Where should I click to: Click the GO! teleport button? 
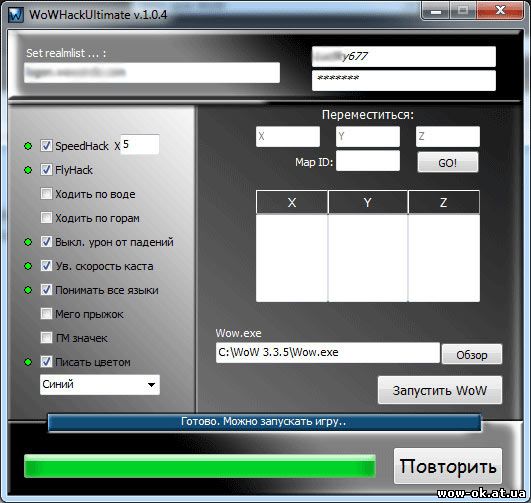click(448, 163)
